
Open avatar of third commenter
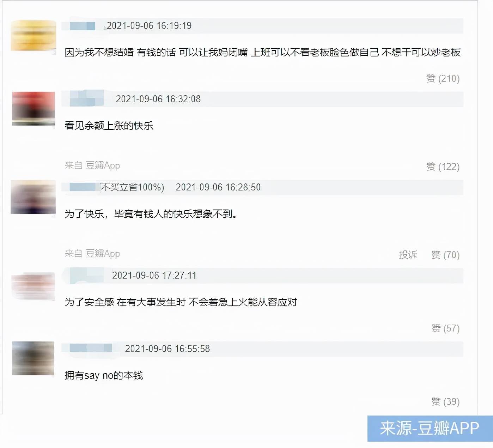pos(33,197)
